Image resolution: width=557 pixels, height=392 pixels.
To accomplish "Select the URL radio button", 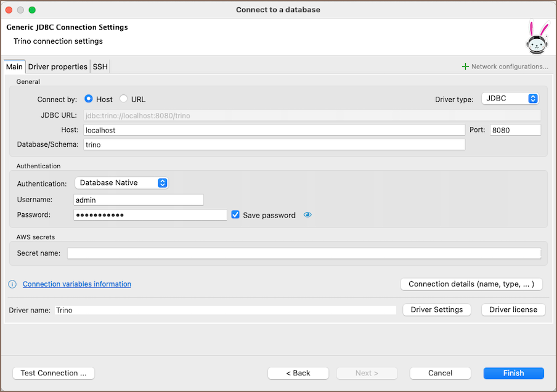I will 124,99.
